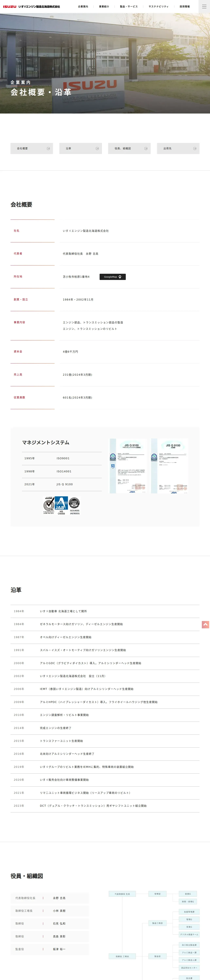Viewport: 210px width, 980px height.
Task: Click the JAB MS CM008 certification logo
Action: tap(61, 506)
